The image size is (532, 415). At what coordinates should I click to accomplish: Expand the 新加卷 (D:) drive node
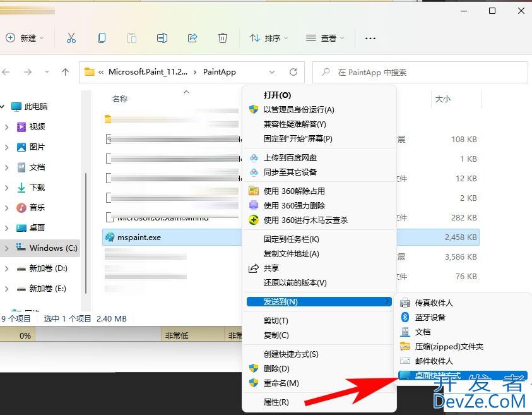tap(6, 268)
